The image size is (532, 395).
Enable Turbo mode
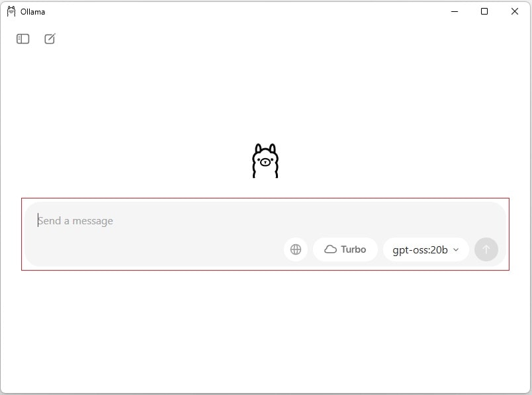click(x=345, y=249)
